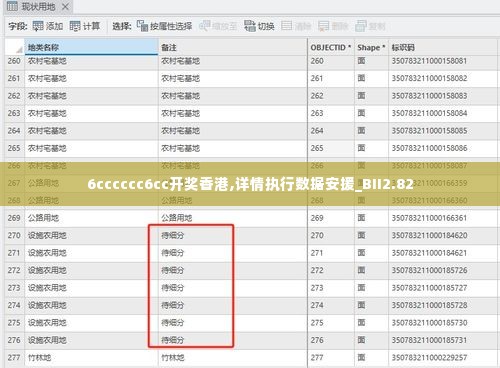This screenshot has height=368, width=500.
Task: Click the 复制 copy selection tool
Action: (370, 26)
